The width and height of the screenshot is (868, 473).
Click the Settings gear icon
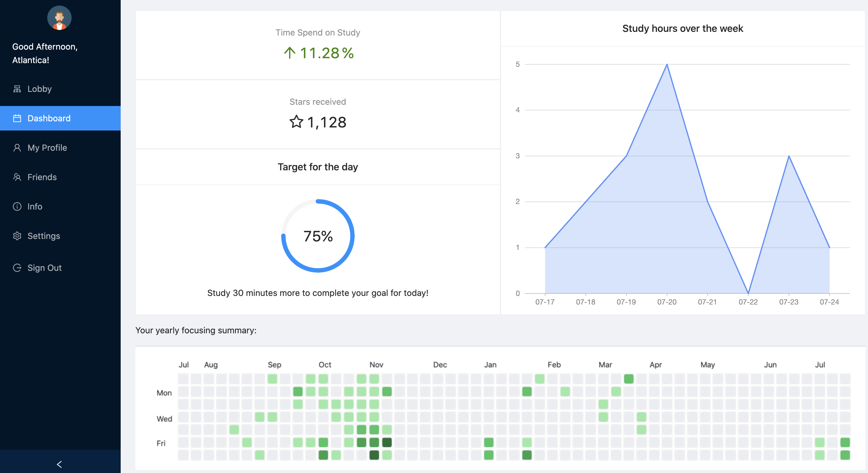tap(17, 236)
